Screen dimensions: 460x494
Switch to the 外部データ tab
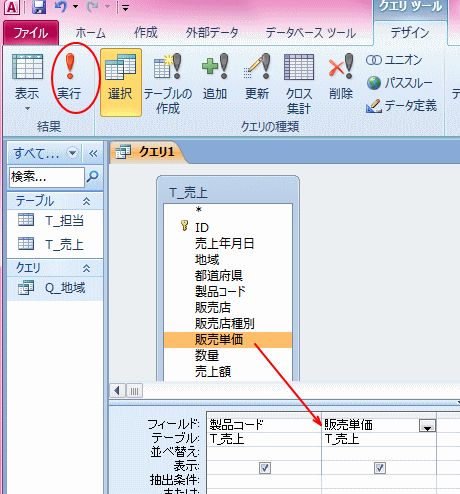coord(212,33)
